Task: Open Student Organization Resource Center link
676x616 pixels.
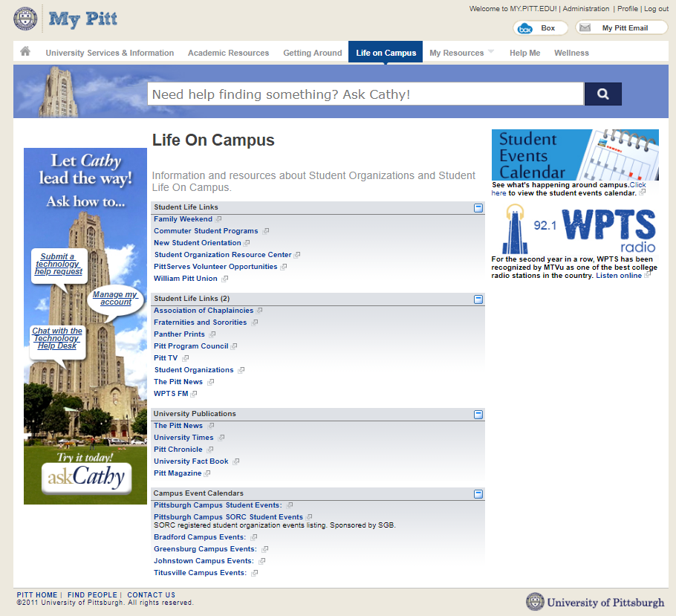Action: (223, 255)
